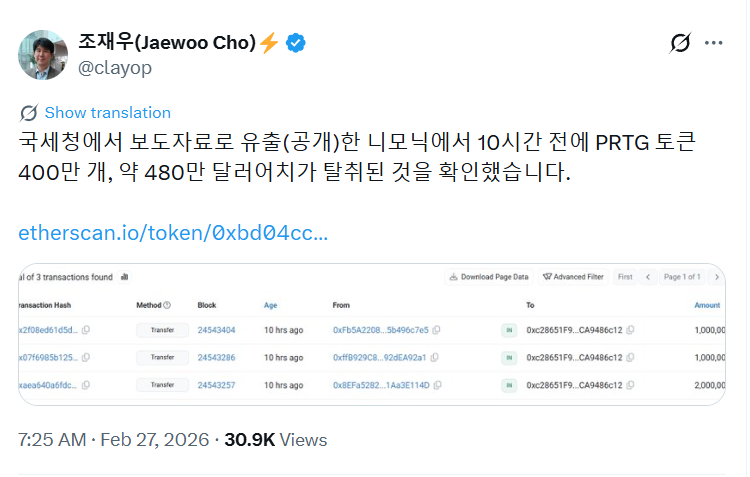This screenshot has height=477, width=750.
Task: Open the tweet's More options menu
Action: tap(713, 44)
